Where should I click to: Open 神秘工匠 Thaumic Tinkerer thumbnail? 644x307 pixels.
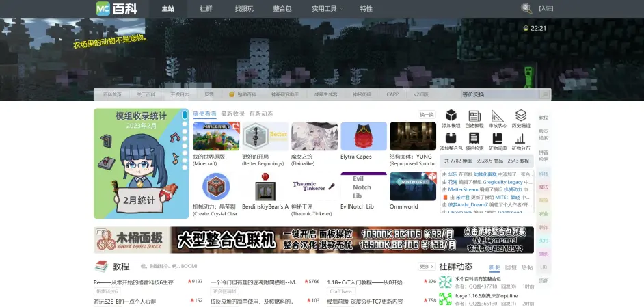click(x=314, y=187)
